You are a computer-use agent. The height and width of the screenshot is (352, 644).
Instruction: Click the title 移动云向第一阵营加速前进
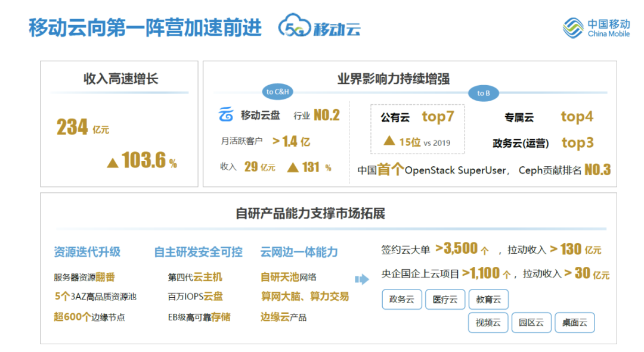click(145, 28)
